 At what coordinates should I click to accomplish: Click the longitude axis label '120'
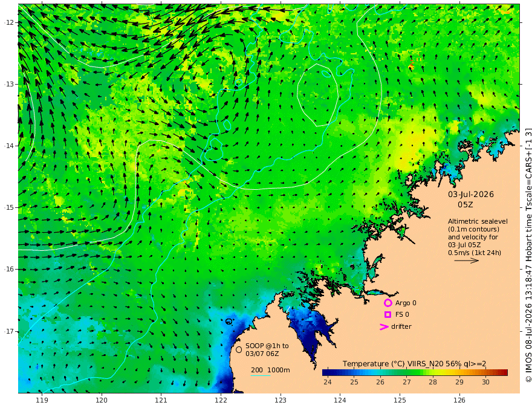[x=102, y=400]
